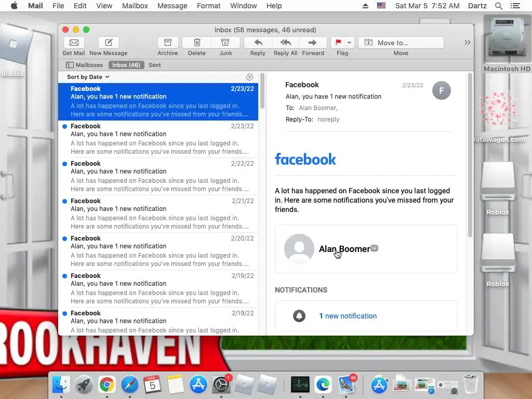Open Calendar in the dock
The height and width of the screenshot is (399, 532).
(x=152, y=385)
